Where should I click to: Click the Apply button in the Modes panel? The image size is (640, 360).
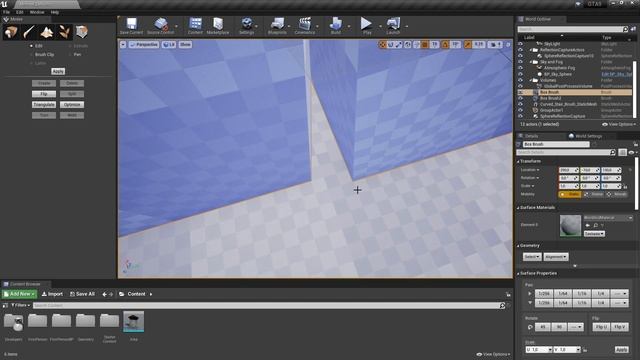[x=58, y=71]
